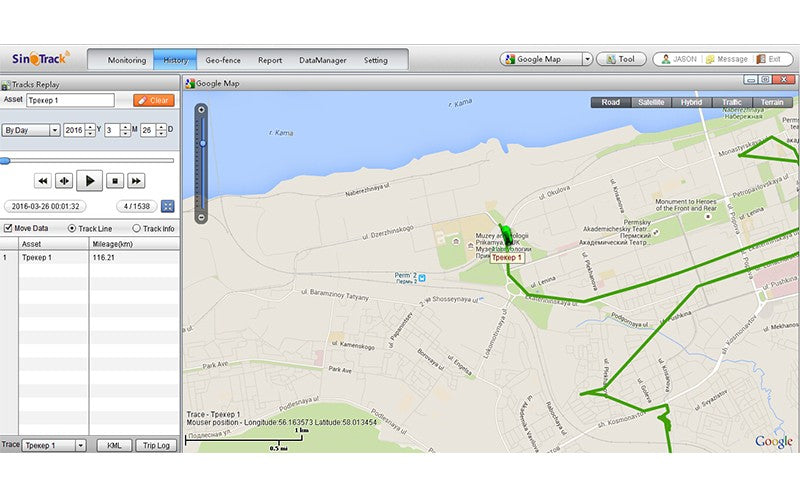
Task: Click the orange Clear button
Action: [x=154, y=101]
